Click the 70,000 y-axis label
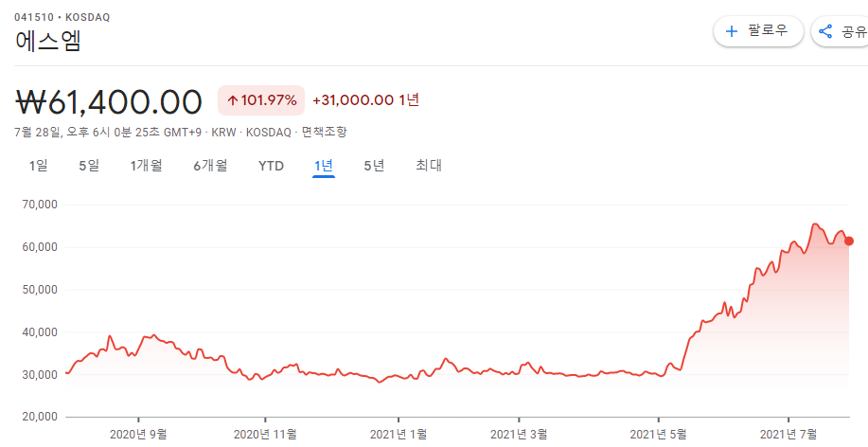 coord(40,205)
